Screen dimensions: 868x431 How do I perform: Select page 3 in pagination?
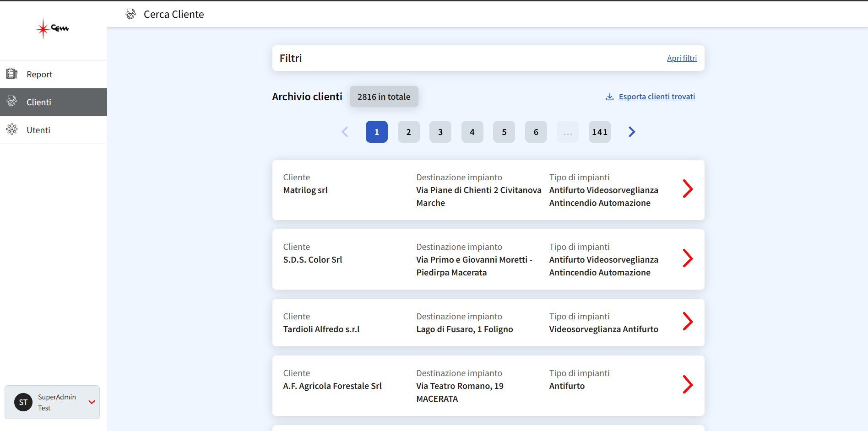pos(440,132)
